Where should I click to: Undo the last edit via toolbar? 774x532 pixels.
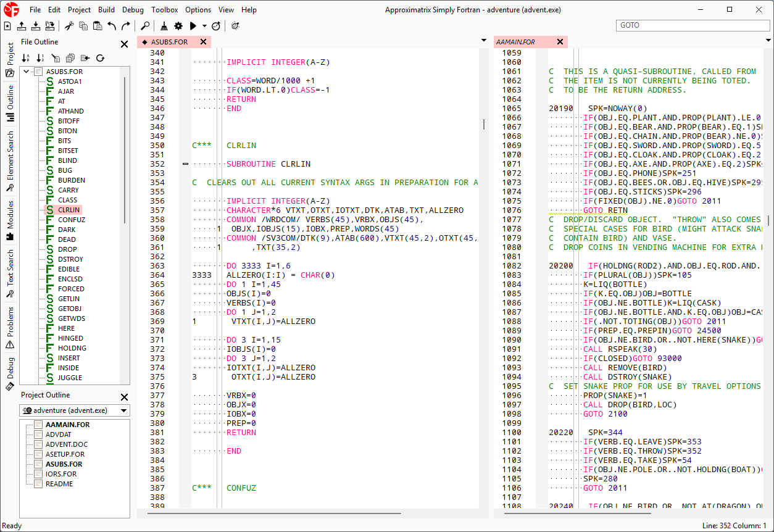tap(112, 26)
